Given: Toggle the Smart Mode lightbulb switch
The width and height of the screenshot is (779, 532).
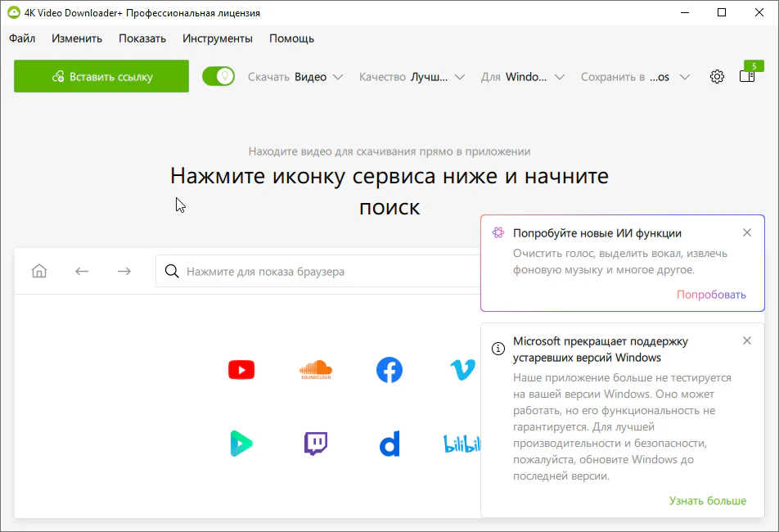Looking at the screenshot, I should 218,76.
